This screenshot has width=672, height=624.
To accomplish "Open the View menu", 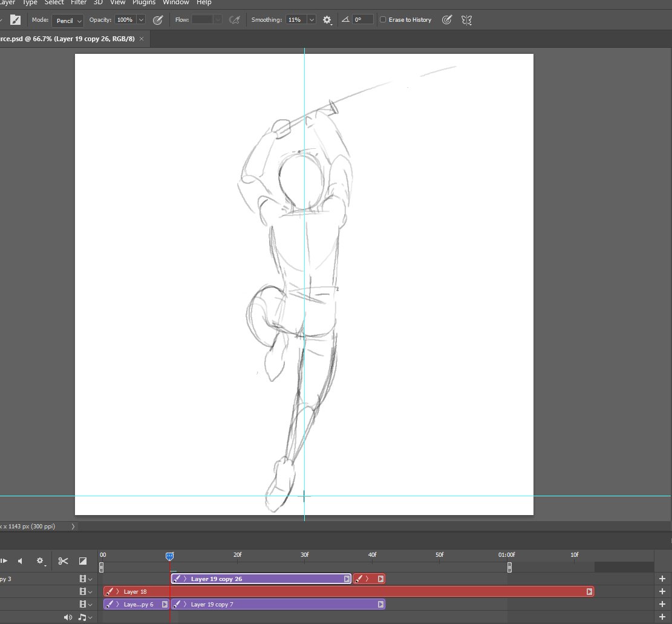I will (x=117, y=2).
